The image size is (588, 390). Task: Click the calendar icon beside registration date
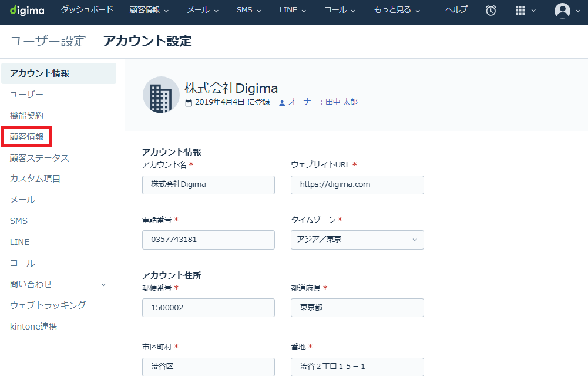[189, 103]
